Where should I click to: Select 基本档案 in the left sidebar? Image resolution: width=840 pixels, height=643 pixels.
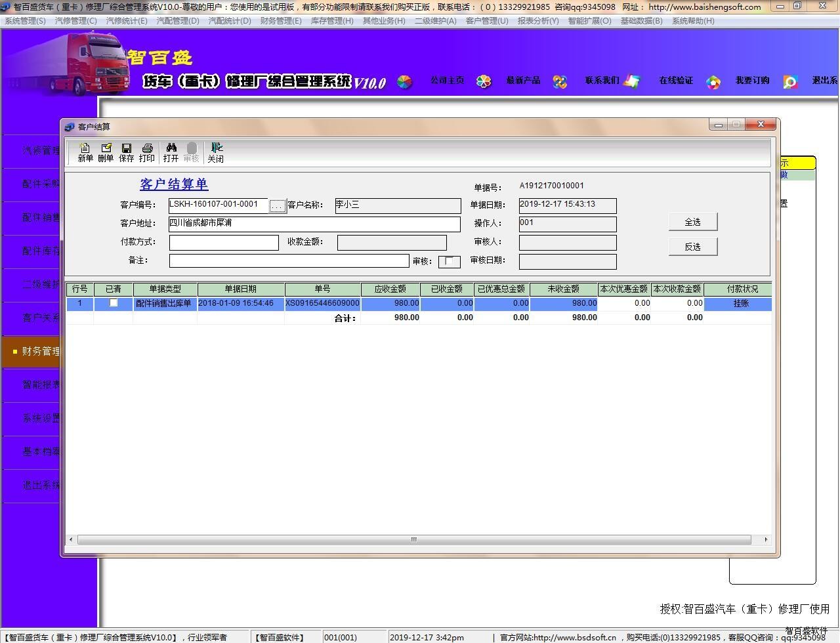coord(31,452)
